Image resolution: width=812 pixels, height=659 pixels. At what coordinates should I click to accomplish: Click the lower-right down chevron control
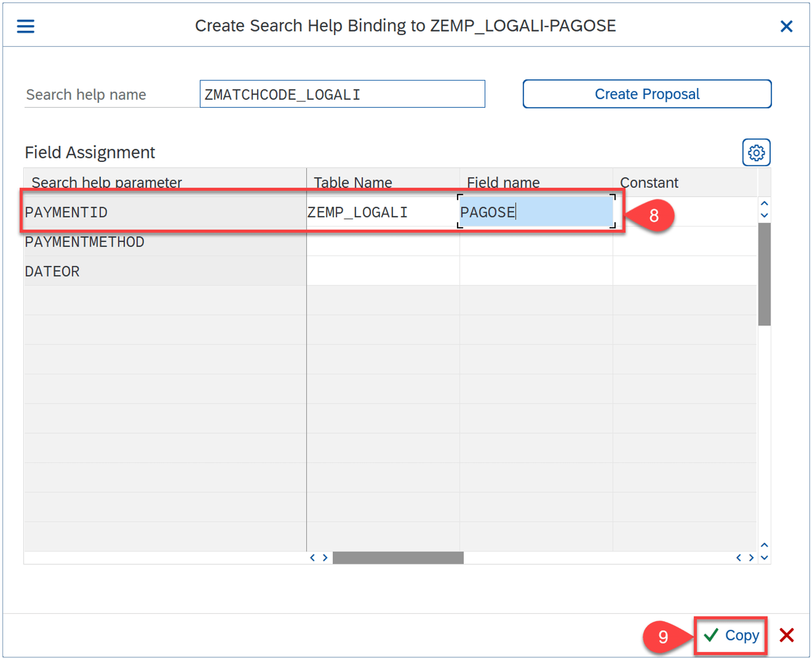tap(763, 558)
